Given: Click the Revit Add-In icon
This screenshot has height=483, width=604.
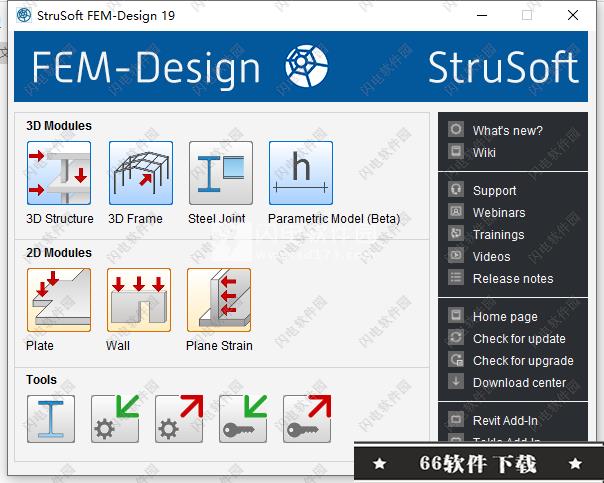Looking at the screenshot, I should [456, 419].
